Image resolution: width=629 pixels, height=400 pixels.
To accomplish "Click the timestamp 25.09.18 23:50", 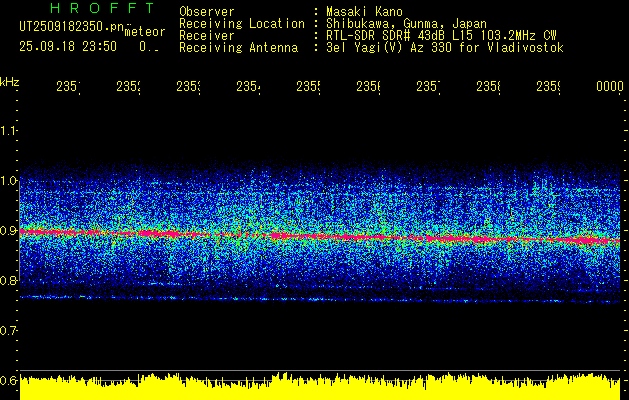I will (x=68, y=47).
